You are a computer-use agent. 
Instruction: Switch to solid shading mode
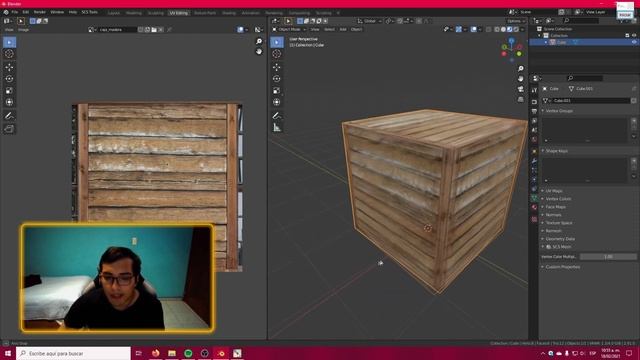[503, 29]
